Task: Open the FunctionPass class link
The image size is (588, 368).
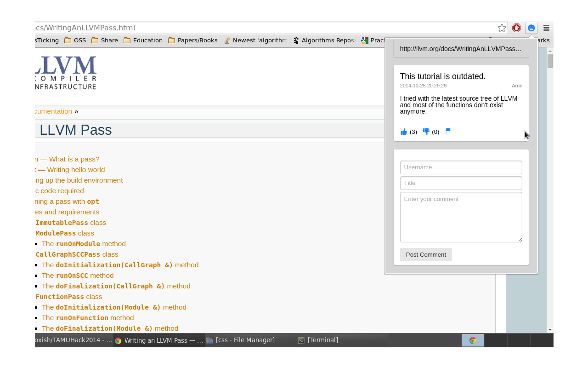Action: (x=69, y=297)
